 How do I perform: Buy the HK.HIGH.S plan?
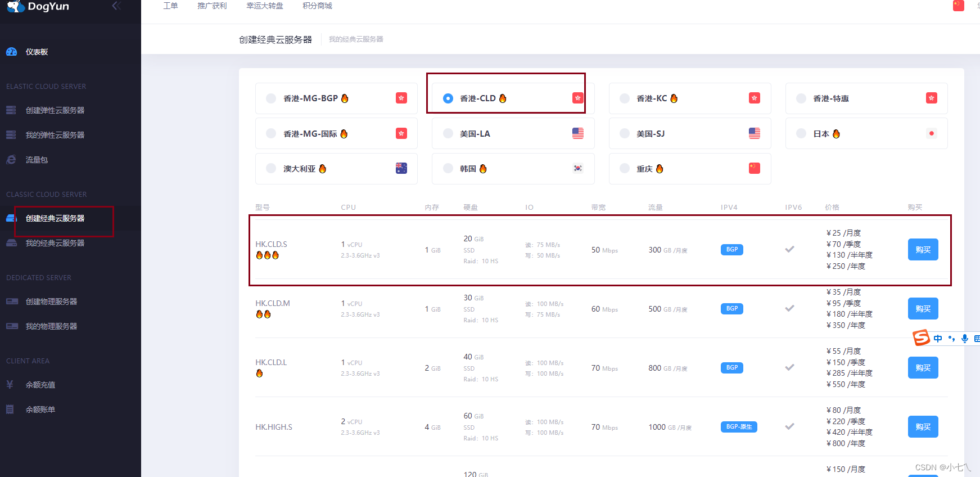click(923, 427)
